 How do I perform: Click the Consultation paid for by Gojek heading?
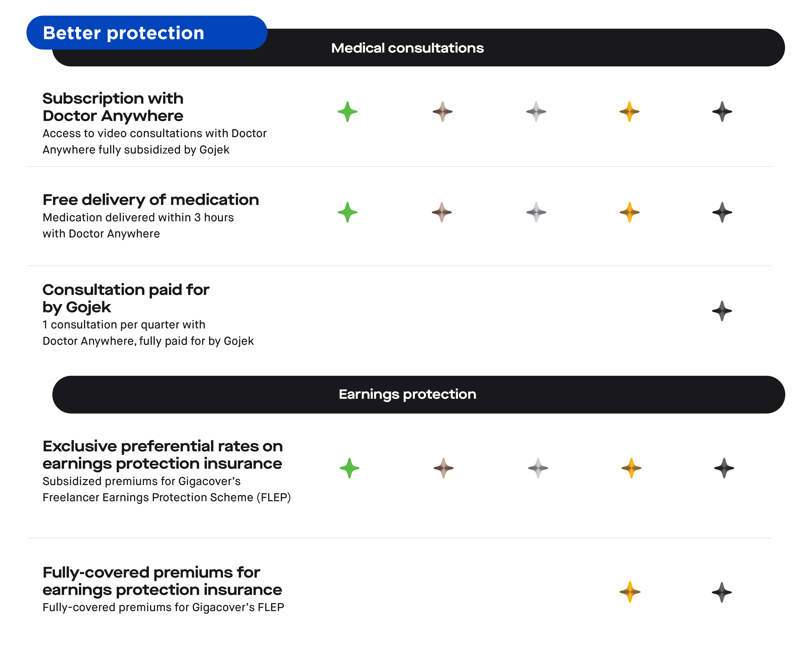point(126,298)
